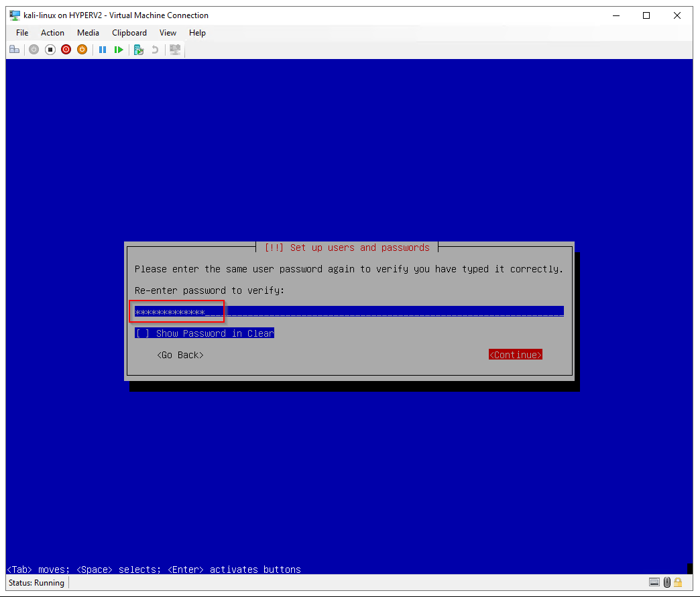Screen dimensions: 700x597
Task: Click the Revert arrow icon
Action: tap(155, 50)
